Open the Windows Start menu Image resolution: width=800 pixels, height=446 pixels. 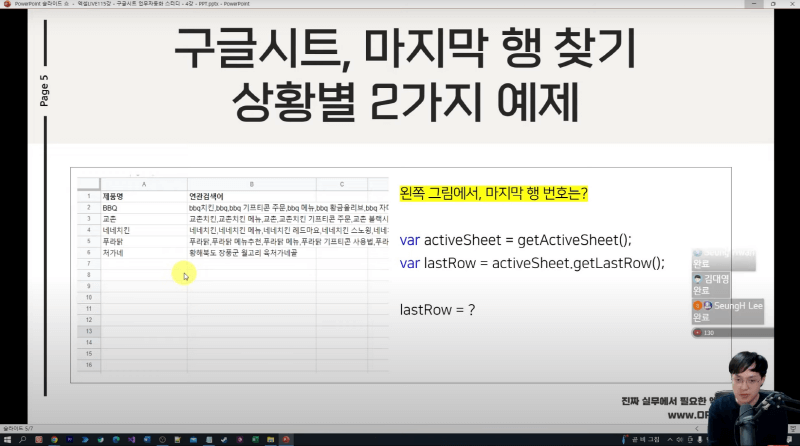click(x=7, y=439)
